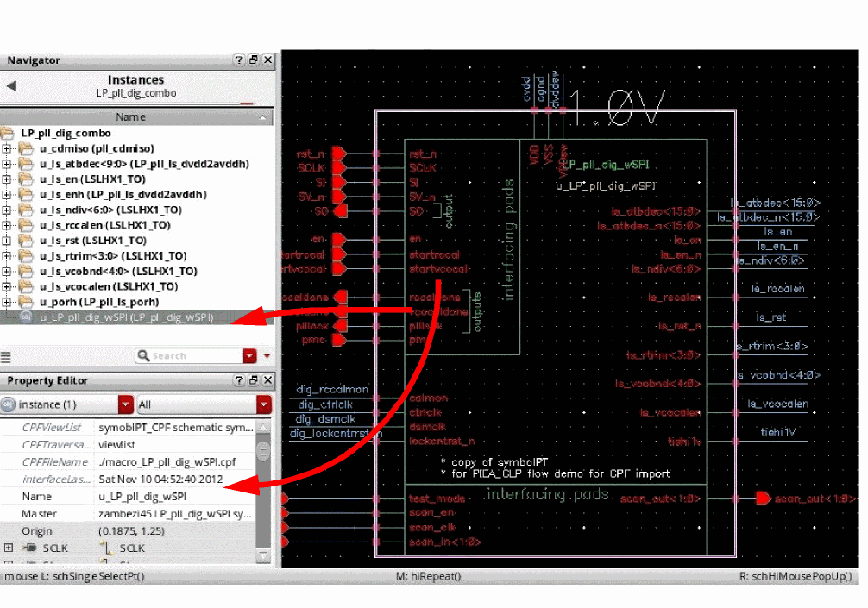Open the Navigator options list icon

coord(6,357)
